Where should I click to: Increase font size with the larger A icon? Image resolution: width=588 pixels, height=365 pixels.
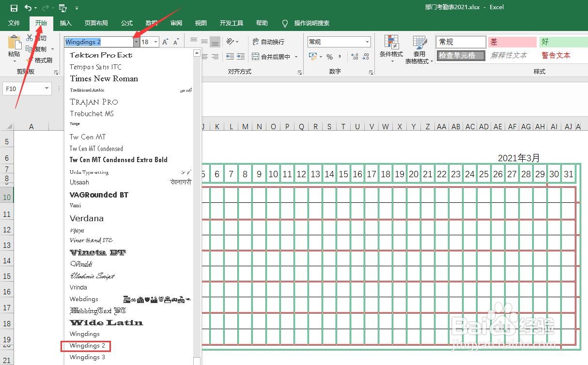pyautogui.click(x=165, y=42)
